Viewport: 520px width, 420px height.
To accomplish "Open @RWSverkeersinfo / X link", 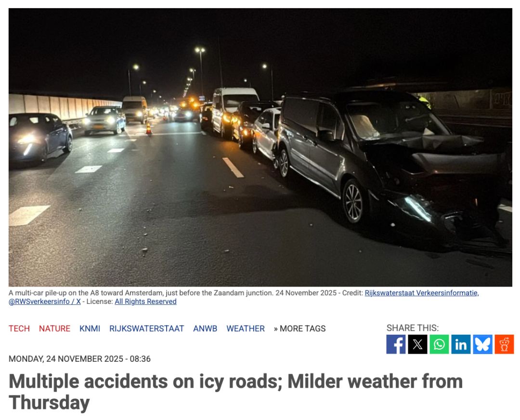I will pyautogui.click(x=45, y=302).
